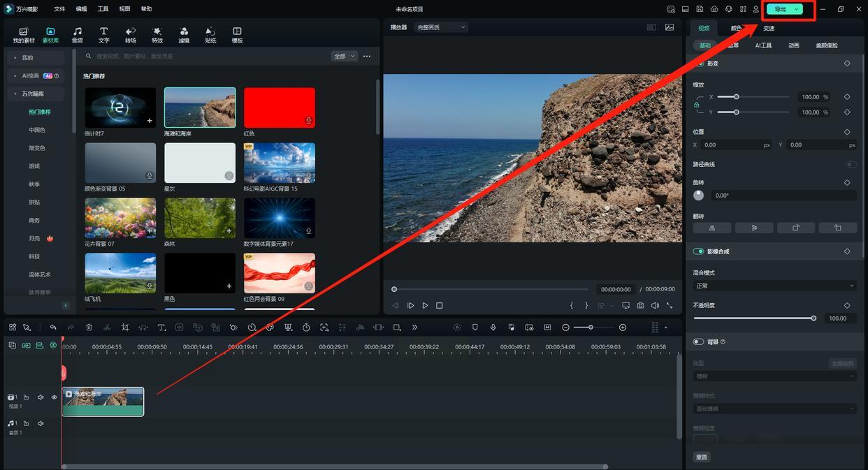Viewport: 868px width, 470px height.
Task: Toggle the 影像合成 compositing switch
Action: click(x=698, y=251)
